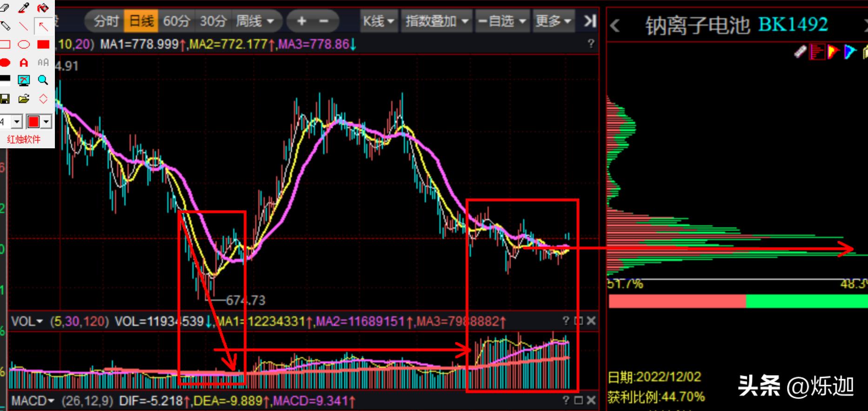Image resolution: width=868 pixels, height=411 pixels.
Task: Click the 日期:2022/12/02 date text
Action: tap(654, 377)
